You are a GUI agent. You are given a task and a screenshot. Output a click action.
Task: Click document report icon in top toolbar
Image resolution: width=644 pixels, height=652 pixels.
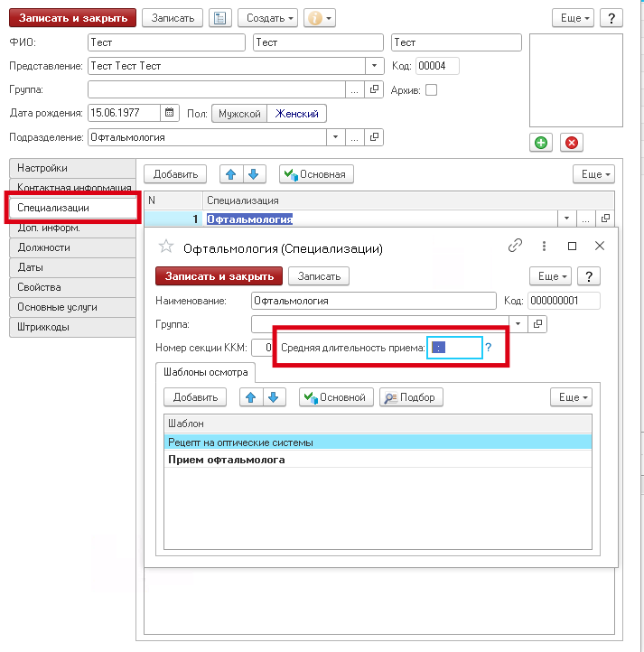tap(219, 18)
